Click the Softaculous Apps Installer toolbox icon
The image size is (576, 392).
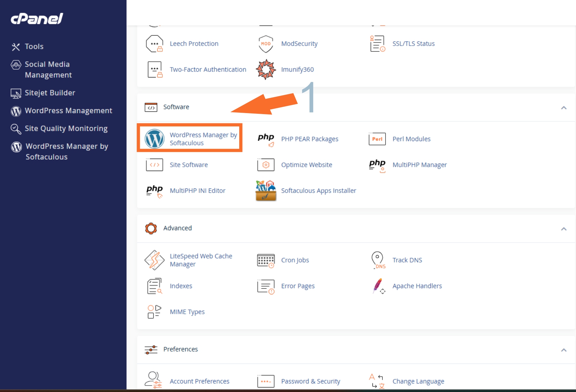pyautogui.click(x=266, y=191)
